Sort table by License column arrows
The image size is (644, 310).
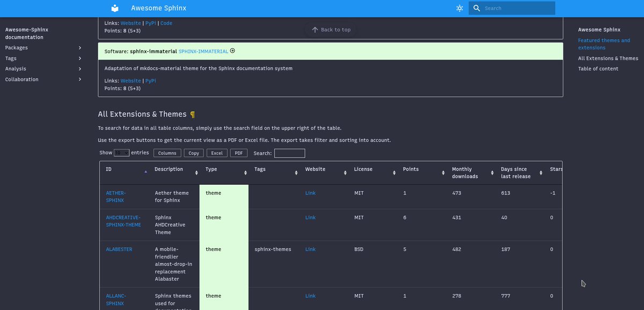pyautogui.click(x=394, y=172)
